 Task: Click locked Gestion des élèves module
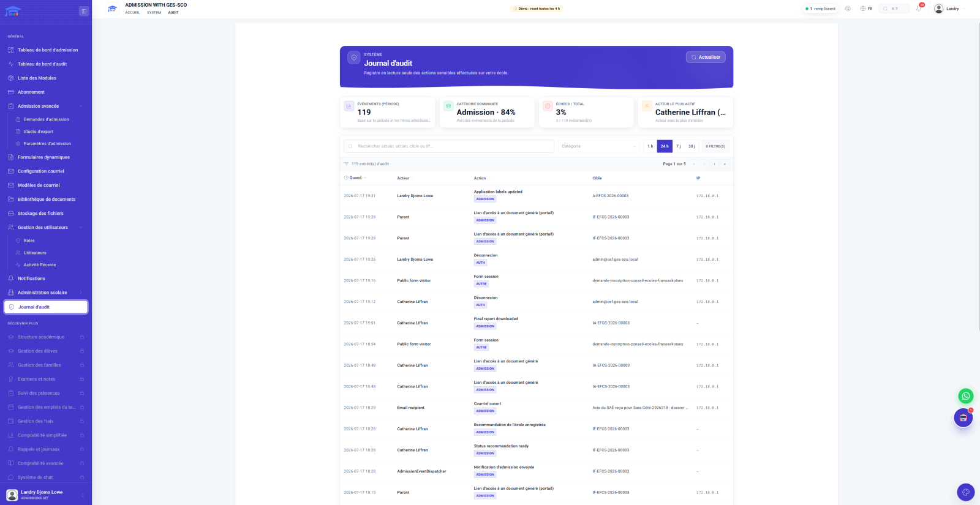pos(46,351)
